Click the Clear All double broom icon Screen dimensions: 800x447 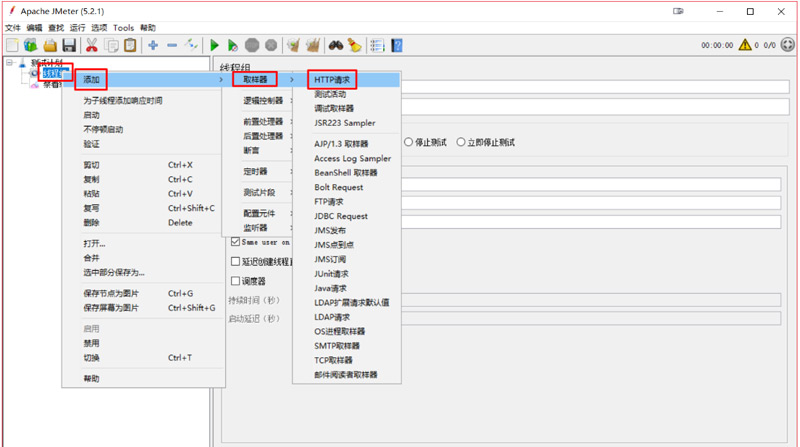coord(313,45)
